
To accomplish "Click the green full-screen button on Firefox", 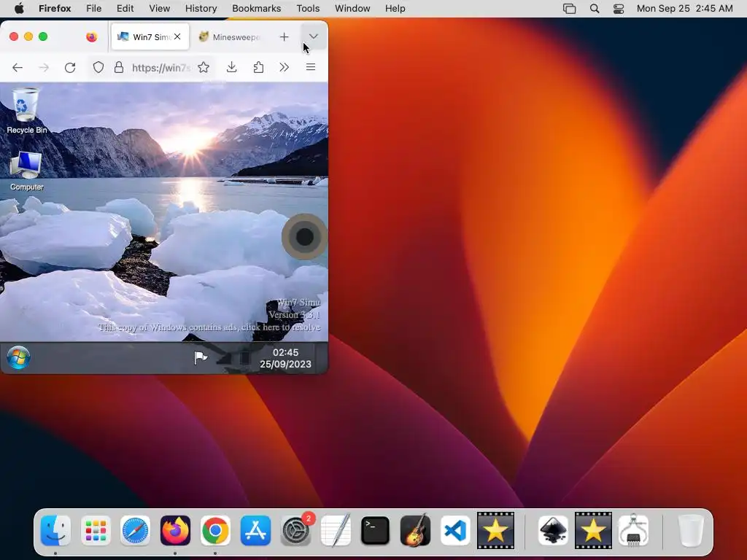I will click(x=43, y=36).
